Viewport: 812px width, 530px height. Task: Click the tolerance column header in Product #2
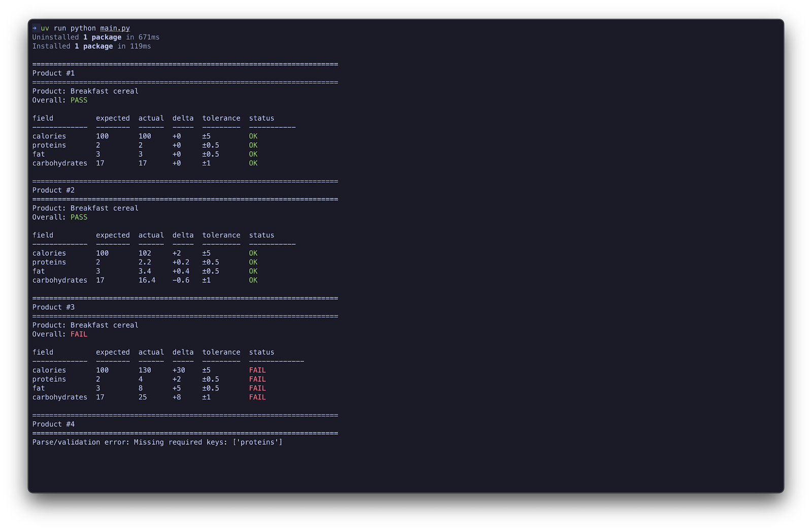(221, 236)
